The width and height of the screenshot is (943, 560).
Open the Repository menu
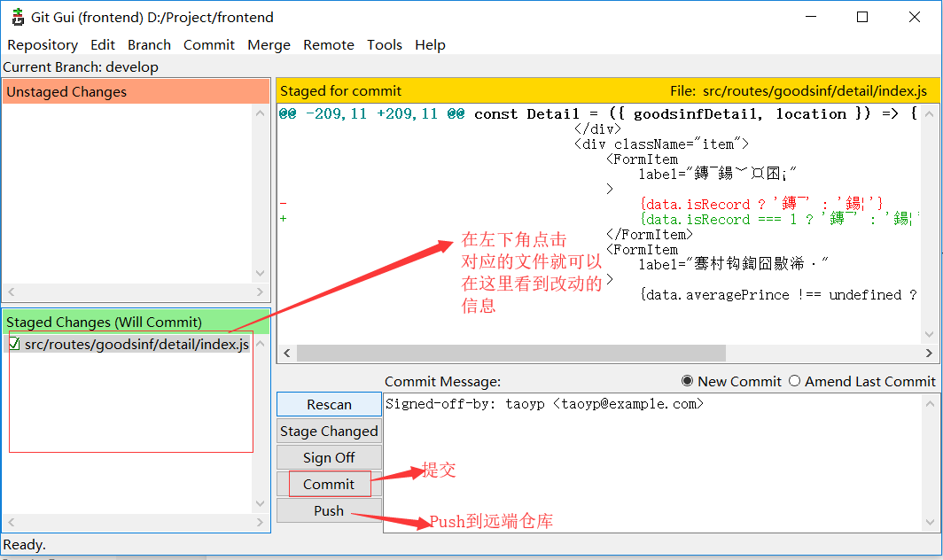[x=43, y=45]
